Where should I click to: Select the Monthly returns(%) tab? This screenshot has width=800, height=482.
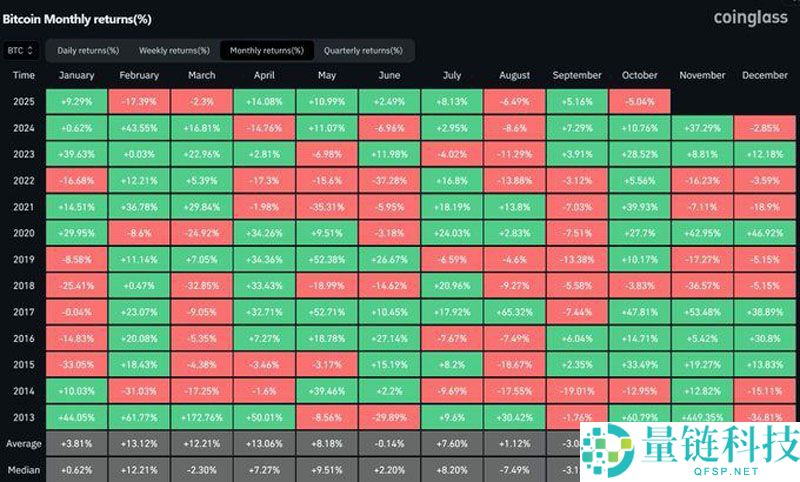point(266,50)
